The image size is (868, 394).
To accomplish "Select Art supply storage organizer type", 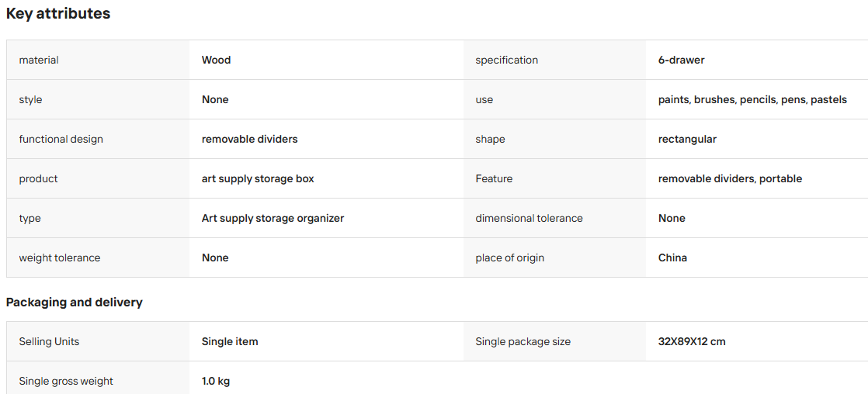I will pos(273,218).
